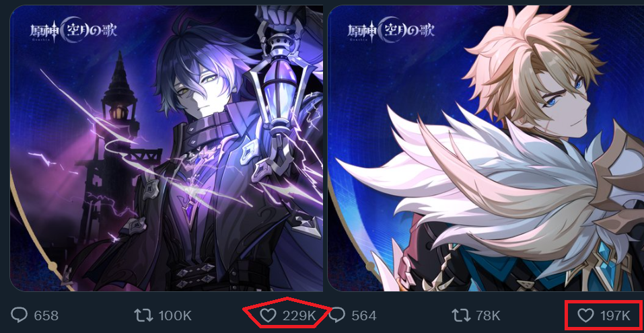Click the repost arrows icon beside 78K
644x333 pixels.
pyautogui.click(x=460, y=316)
